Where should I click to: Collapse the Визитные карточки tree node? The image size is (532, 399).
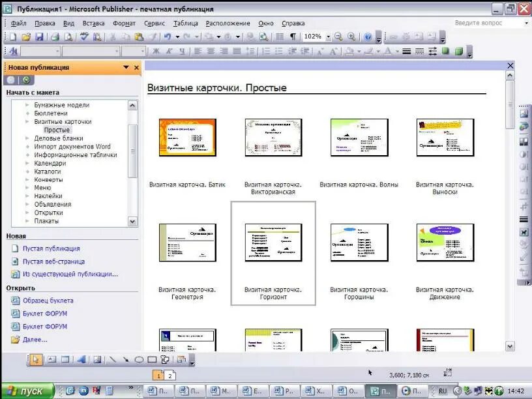[x=27, y=121]
